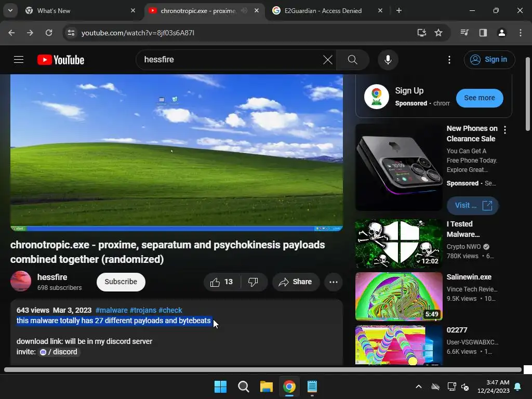Open the 02277 video thumbnail
Image resolution: width=532 pixels, height=399 pixels.
point(398,345)
